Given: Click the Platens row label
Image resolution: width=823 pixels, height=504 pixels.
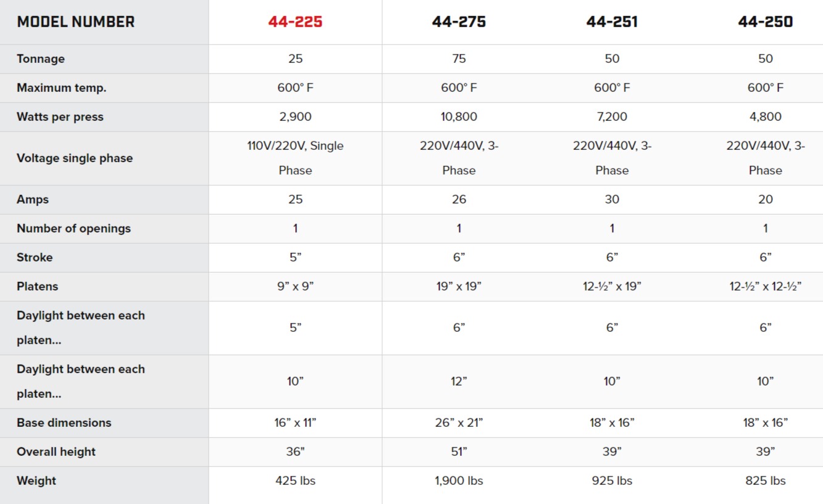Looking at the screenshot, I should pos(38,287).
